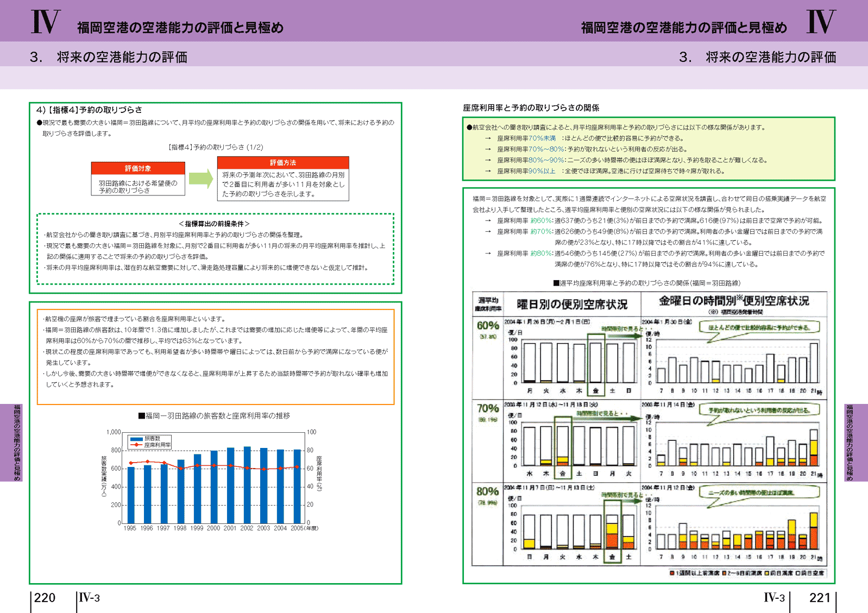868x613 pixels.
Task: Click the date label 2004年1月30日(金)
Action: 668,322
